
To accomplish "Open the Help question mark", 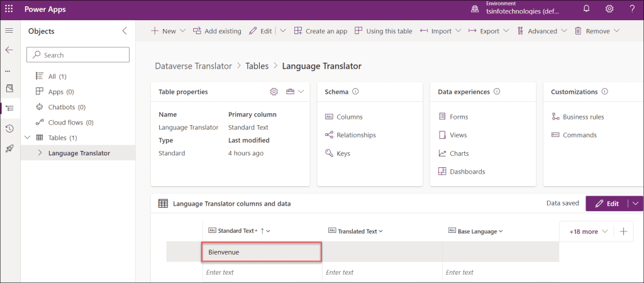I will 632,9.
